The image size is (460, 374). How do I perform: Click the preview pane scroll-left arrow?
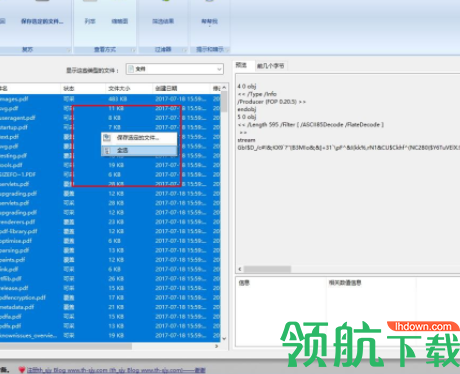(240, 269)
